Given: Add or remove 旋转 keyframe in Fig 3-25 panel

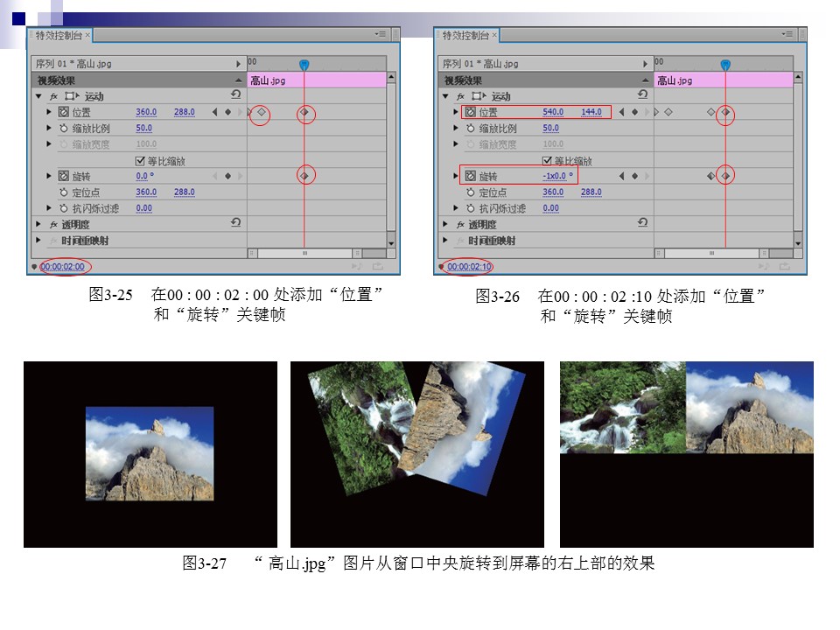Looking at the screenshot, I should [227, 176].
